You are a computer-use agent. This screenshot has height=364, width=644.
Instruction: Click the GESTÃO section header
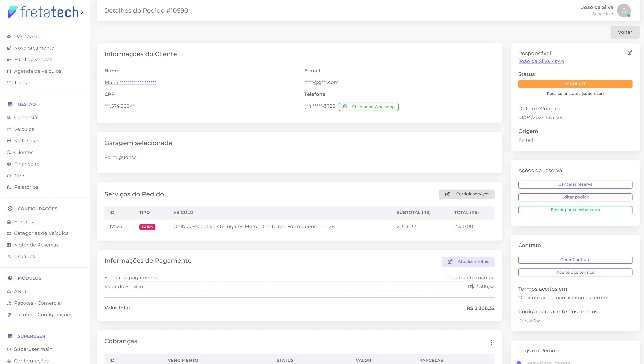pos(27,104)
